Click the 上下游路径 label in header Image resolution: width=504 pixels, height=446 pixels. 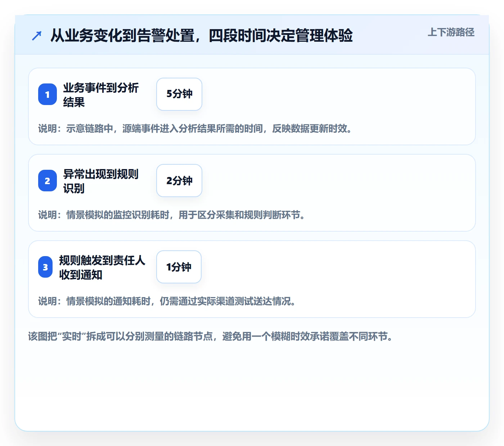pyautogui.click(x=451, y=32)
